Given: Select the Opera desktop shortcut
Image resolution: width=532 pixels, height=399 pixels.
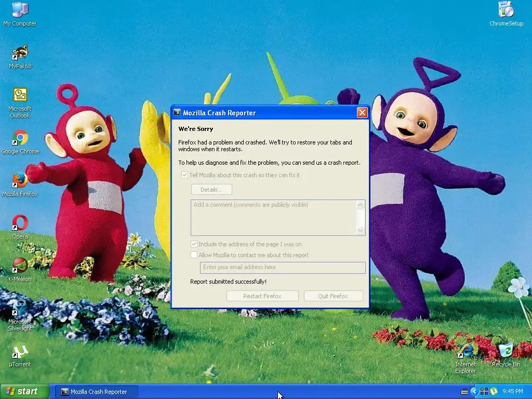Looking at the screenshot, I should (20, 227).
